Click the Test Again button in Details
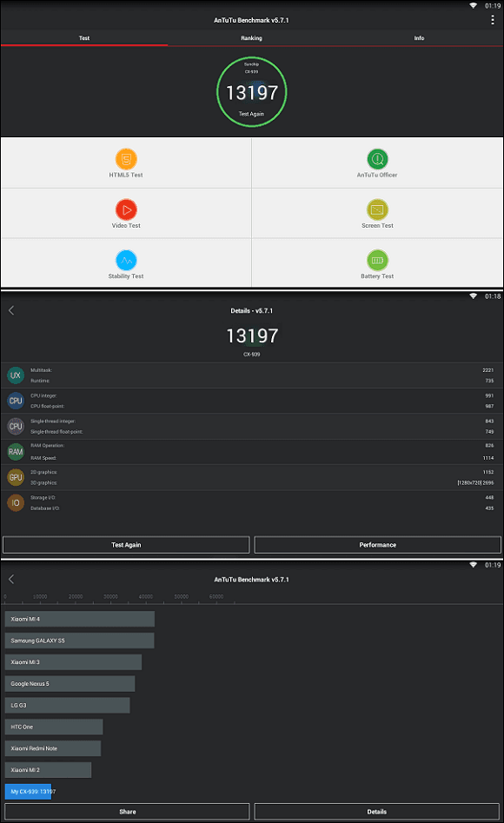504x823 pixels. (x=126, y=545)
